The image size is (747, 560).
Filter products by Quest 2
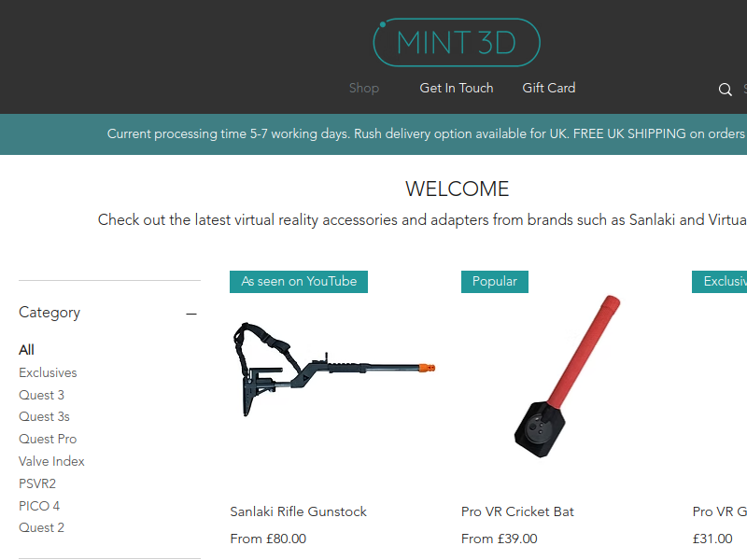pyautogui.click(x=41, y=527)
